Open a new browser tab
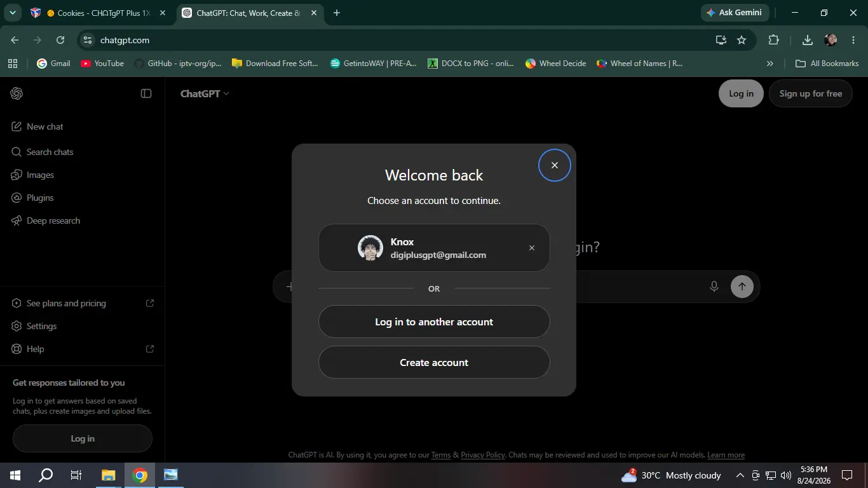This screenshot has width=868, height=488. (x=337, y=13)
